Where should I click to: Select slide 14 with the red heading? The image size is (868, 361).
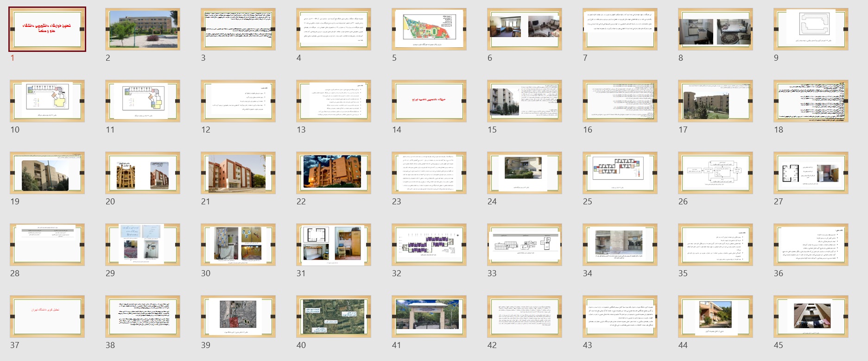[x=429, y=101]
